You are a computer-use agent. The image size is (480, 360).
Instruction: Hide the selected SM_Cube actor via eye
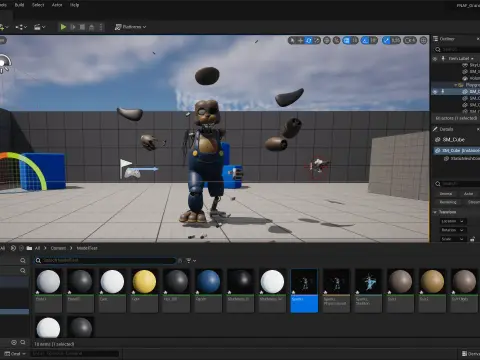point(435,91)
